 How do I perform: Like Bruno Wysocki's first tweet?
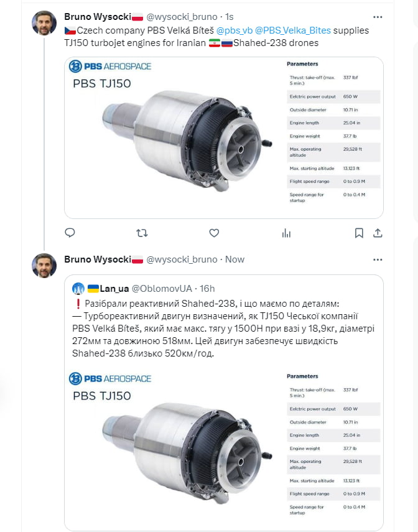214,232
